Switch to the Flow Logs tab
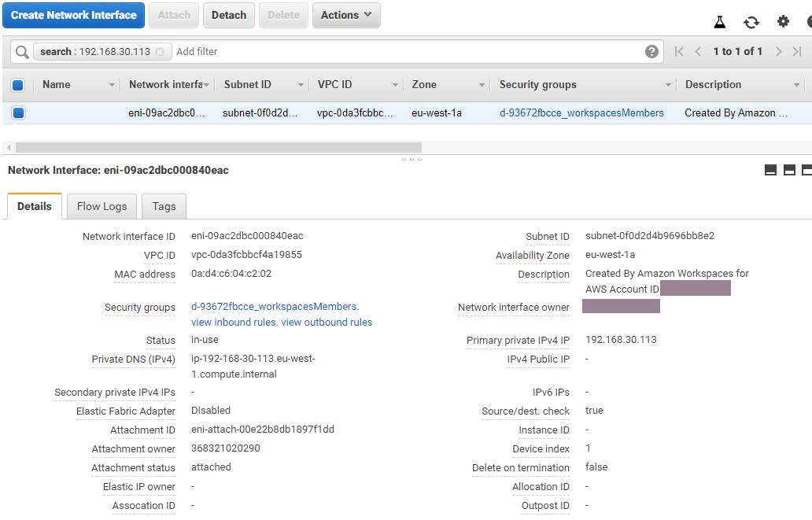812x520 pixels. (101, 206)
